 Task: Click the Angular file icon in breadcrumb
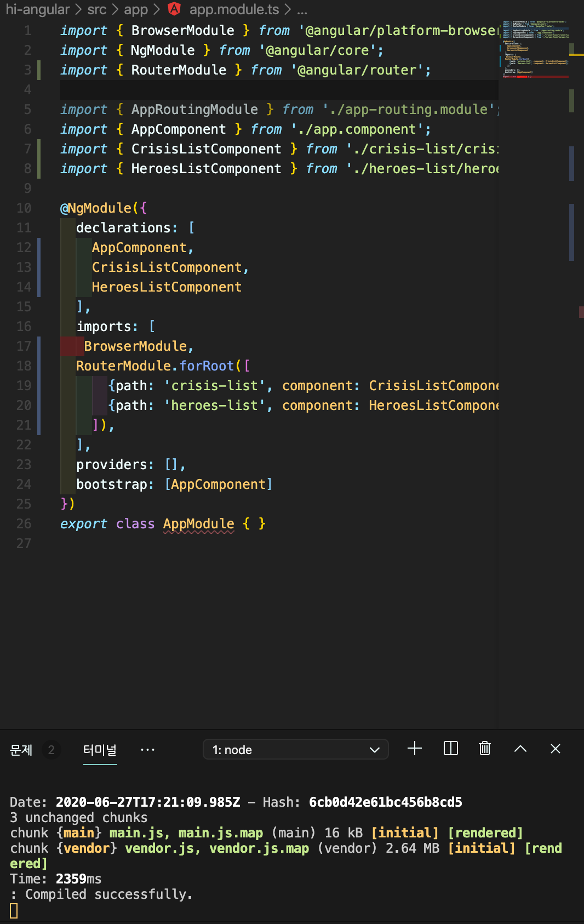[174, 9]
